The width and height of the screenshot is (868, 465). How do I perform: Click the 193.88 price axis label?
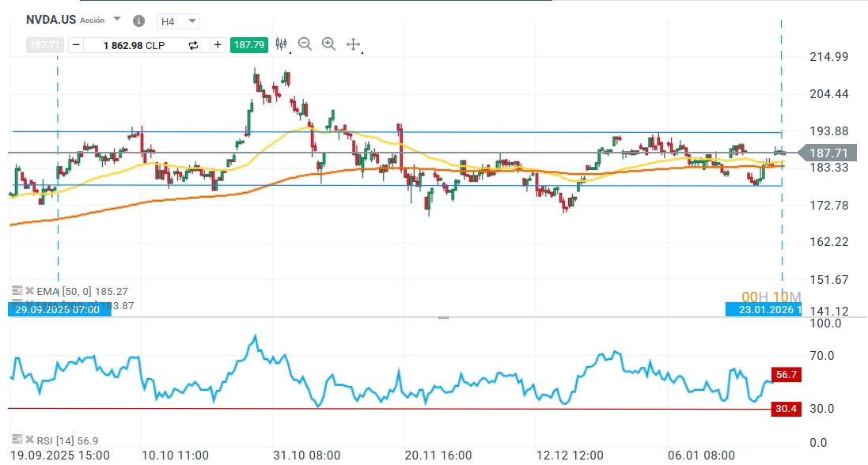click(x=828, y=131)
